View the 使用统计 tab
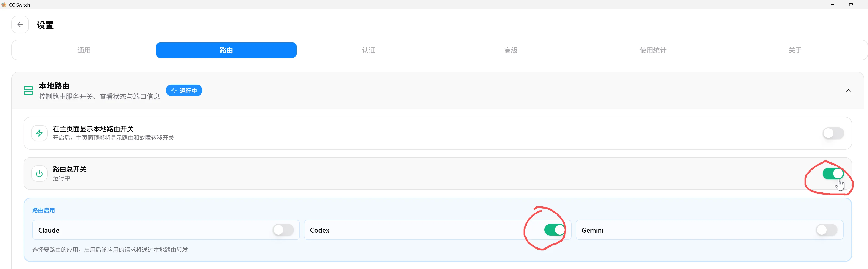 coord(653,50)
